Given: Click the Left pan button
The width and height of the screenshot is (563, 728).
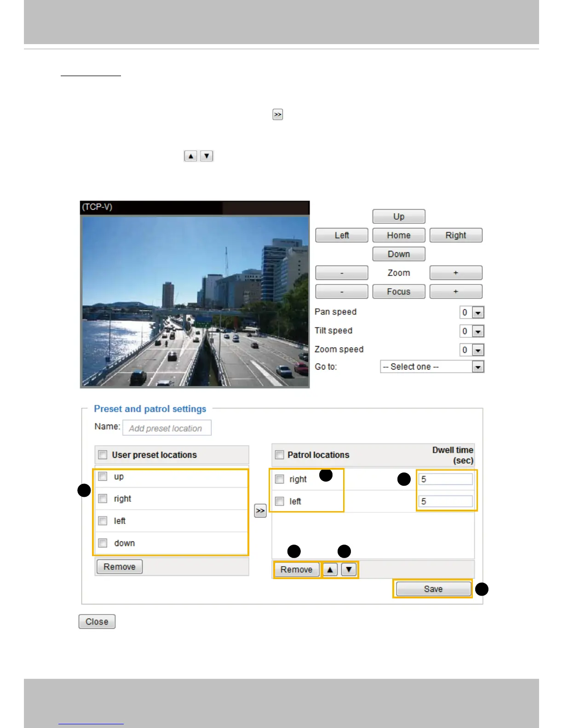Looking at the screenshot, I should [x=341, y=235].
